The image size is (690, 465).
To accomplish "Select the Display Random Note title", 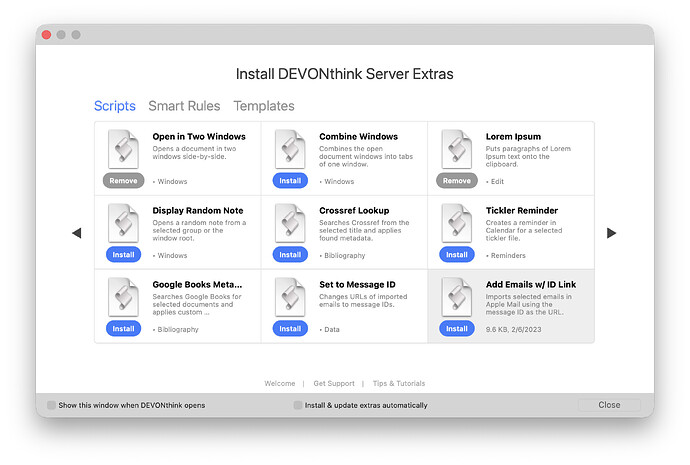I will [x=198, y=211].
